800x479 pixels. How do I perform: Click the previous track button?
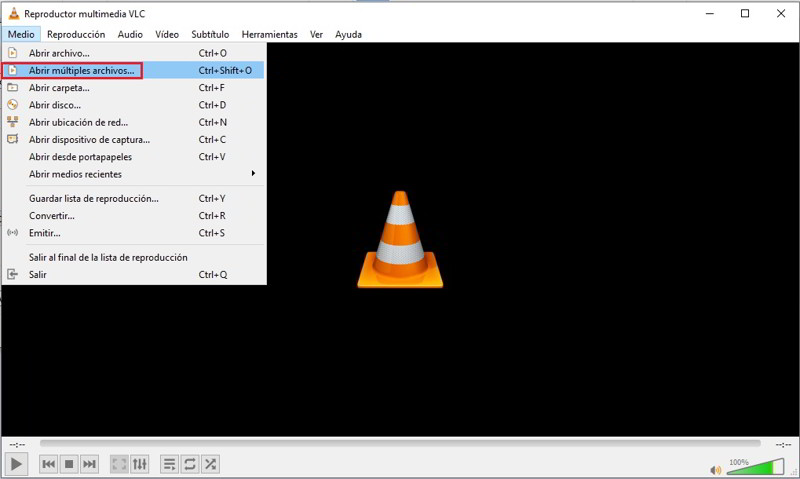tap(48, 464)
